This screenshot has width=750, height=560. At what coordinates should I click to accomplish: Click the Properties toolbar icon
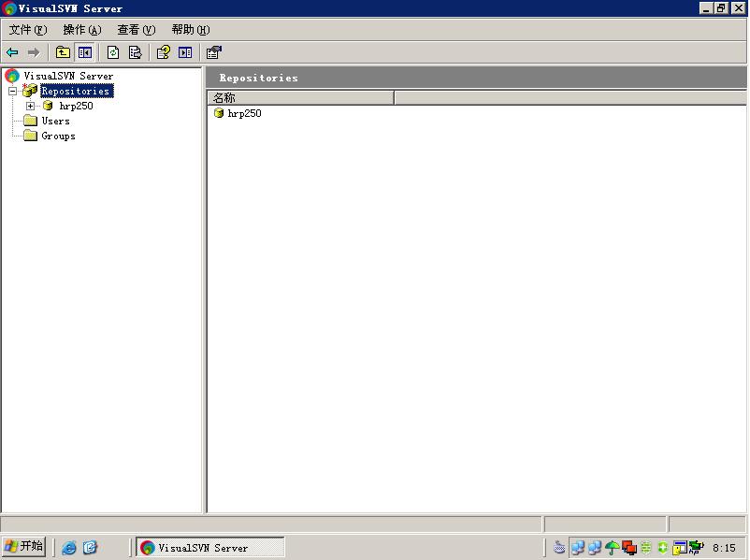point(214,52)
